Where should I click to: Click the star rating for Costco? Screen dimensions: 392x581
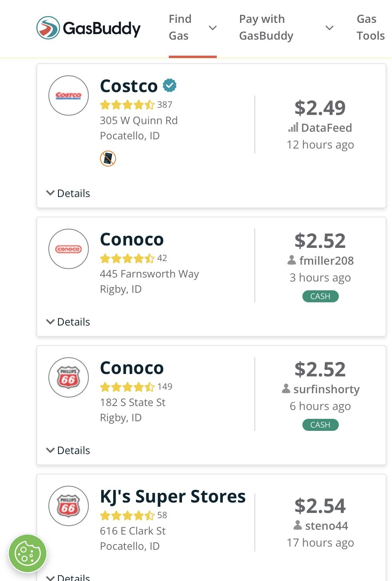[127, 105]
